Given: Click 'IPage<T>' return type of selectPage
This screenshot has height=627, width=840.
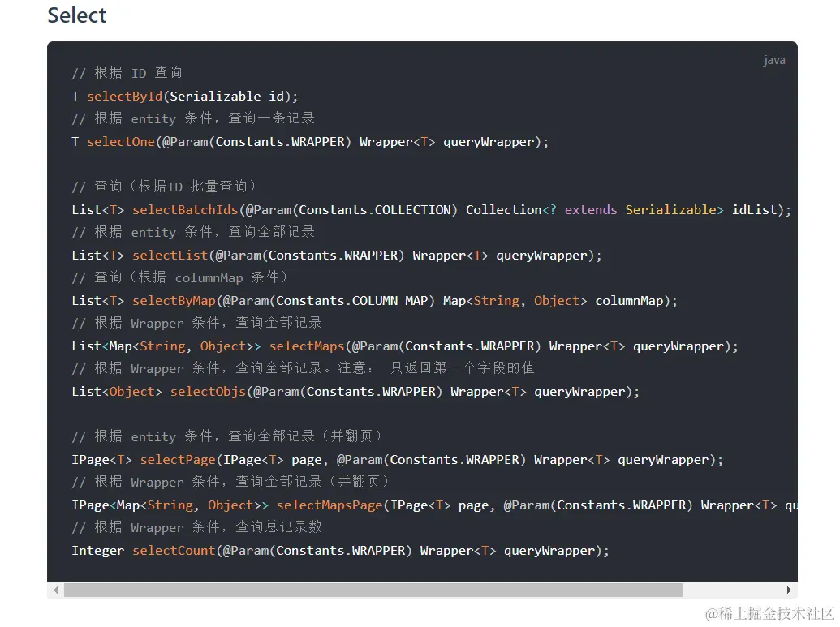Looking at the screenshot, I should [x=101, y=460].
